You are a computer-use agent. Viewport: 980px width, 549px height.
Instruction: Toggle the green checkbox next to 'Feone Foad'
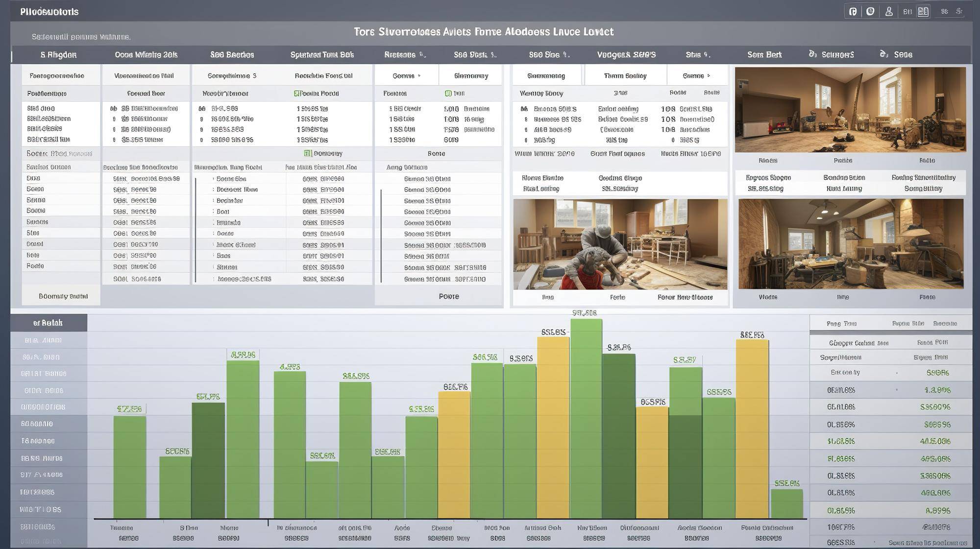[x=296, y=93]
